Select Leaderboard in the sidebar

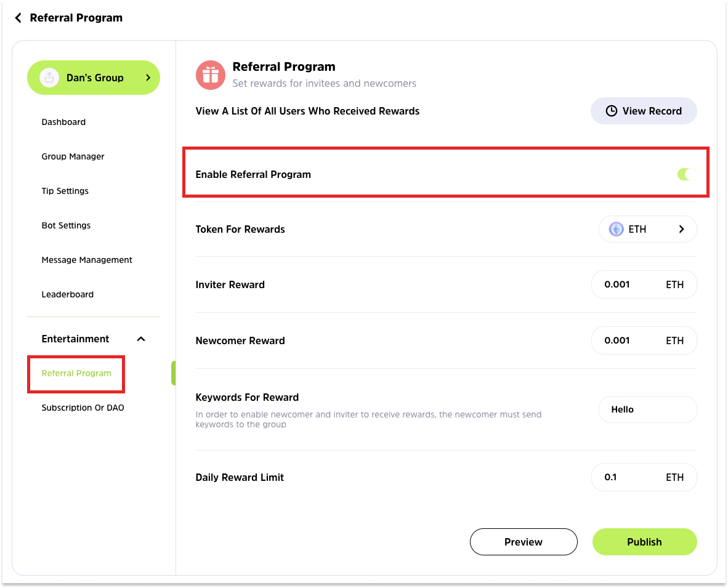tap(68, 294)
